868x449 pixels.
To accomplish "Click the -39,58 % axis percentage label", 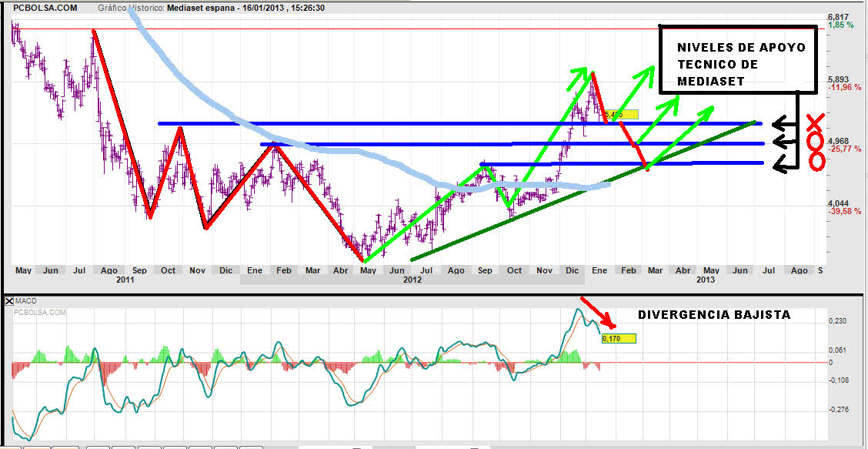I will point(844,211).
